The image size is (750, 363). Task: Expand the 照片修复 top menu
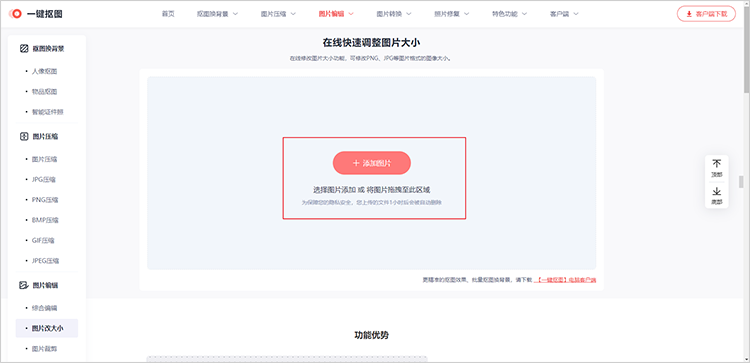(452, 14)
